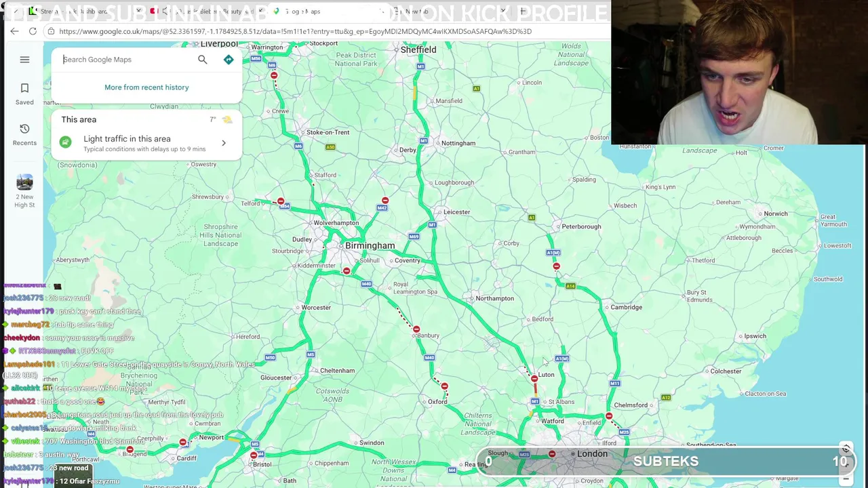Click the SUBTEKS goal progress bar
The image size is (868, 488).
pos(667,462)
